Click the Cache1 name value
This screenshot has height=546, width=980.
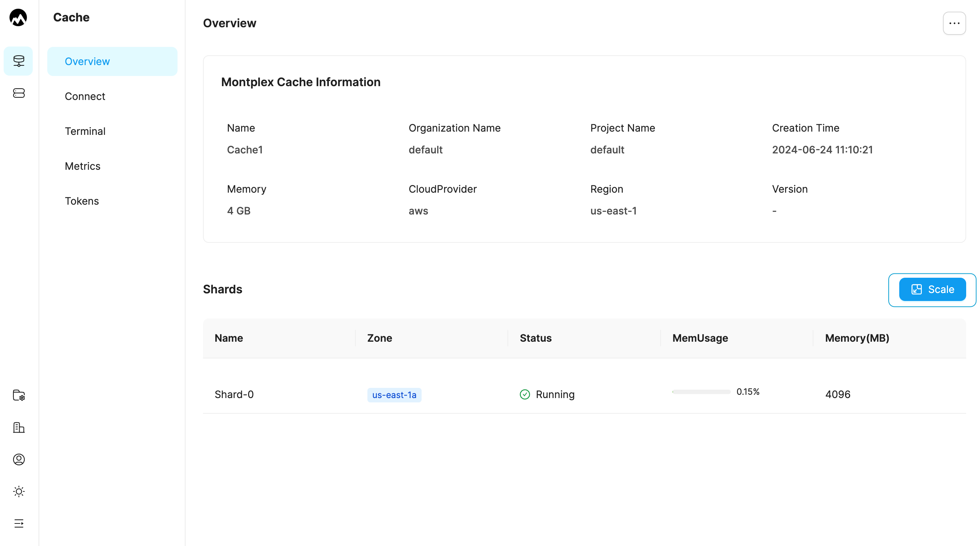point(244,149)
